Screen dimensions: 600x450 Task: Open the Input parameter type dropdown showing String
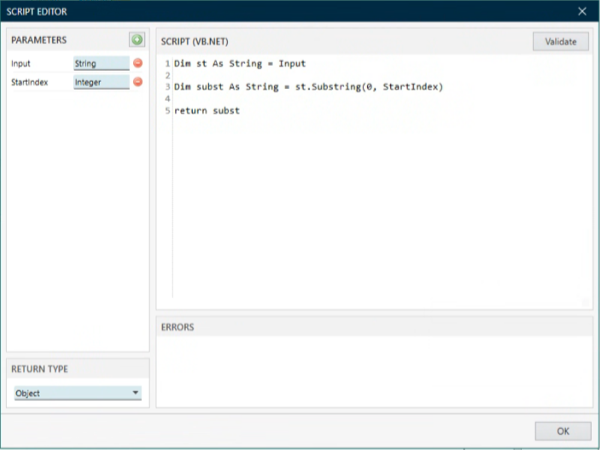(101, 64)
